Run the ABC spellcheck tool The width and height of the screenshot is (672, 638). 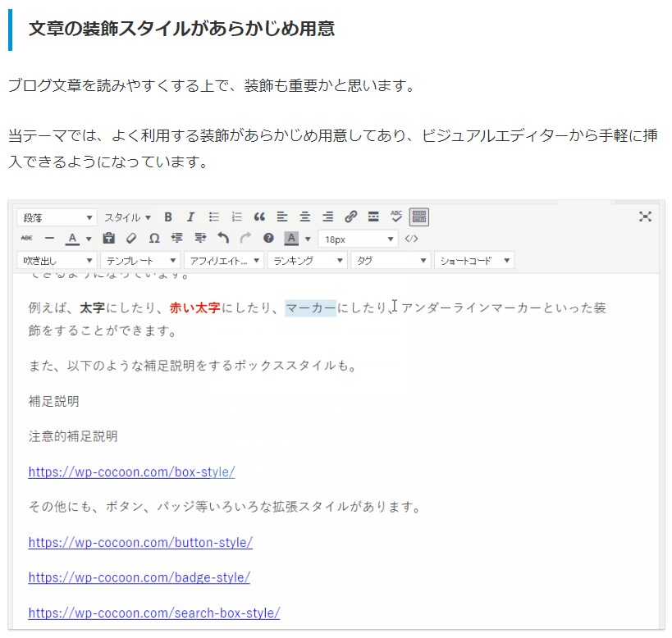click(x=396, y=216)
